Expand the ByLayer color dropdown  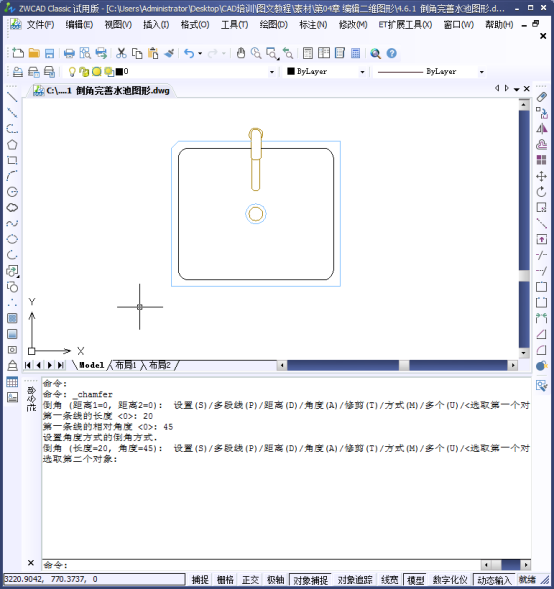362,72
